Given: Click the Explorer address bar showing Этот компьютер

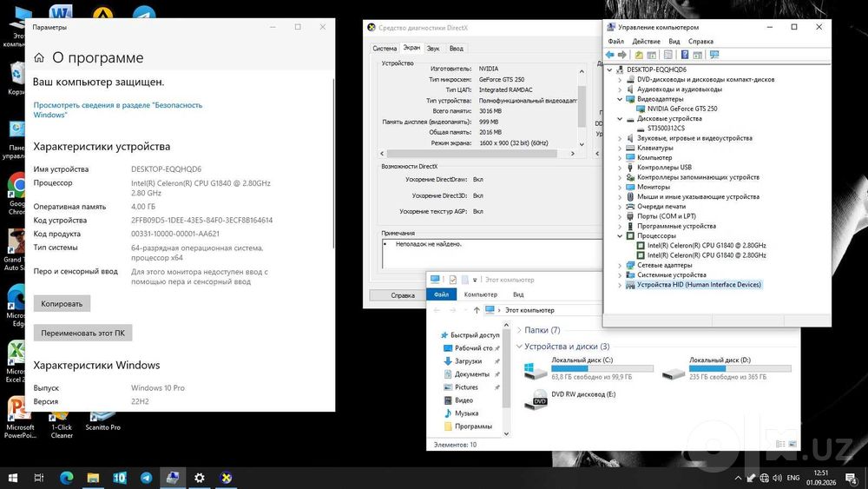Looking at the screenshot, I should [542, 310].
